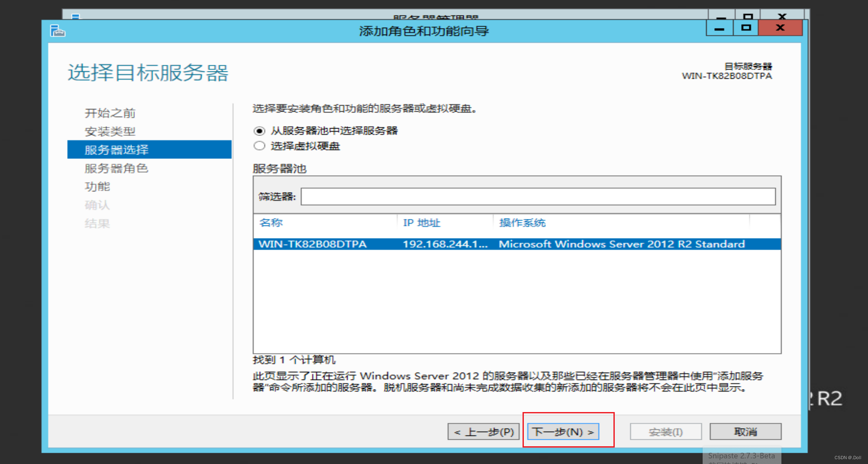The width and height of the screenshot is (868, 464).
Task: Open the '服务器选择' wizard step
Action: click(x=149, y=150)
